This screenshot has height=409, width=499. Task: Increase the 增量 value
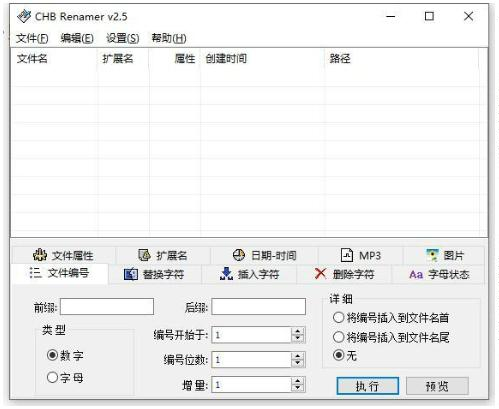(x=298, y=381)
